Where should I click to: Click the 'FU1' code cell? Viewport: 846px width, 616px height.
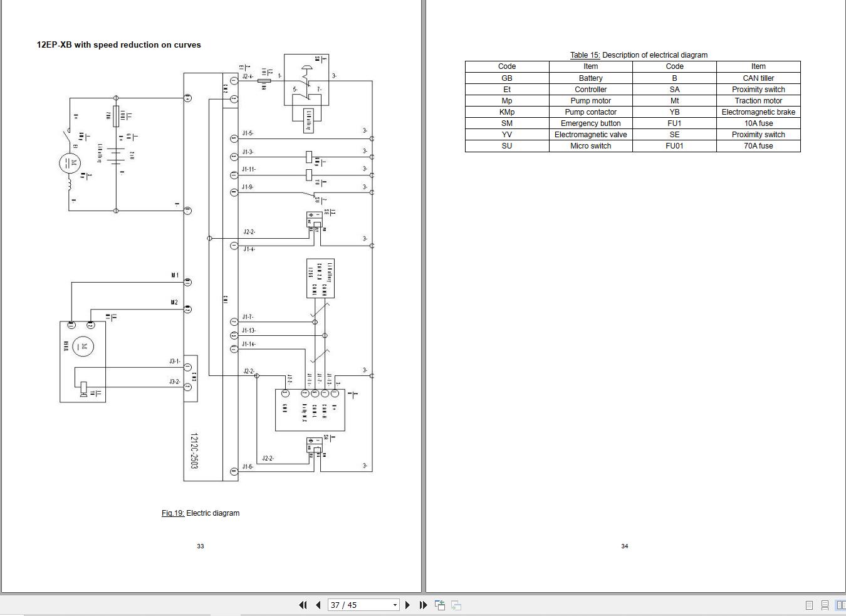click(674, 123)
